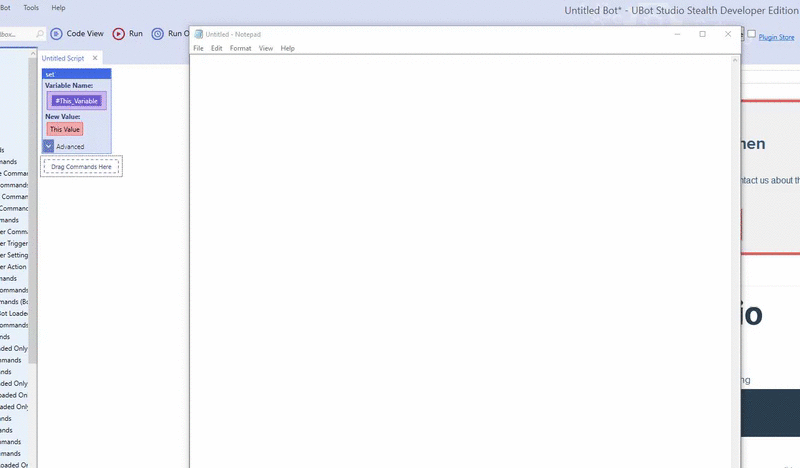
Task: Open the Notepad Help menu
Action: click(287, 48)
